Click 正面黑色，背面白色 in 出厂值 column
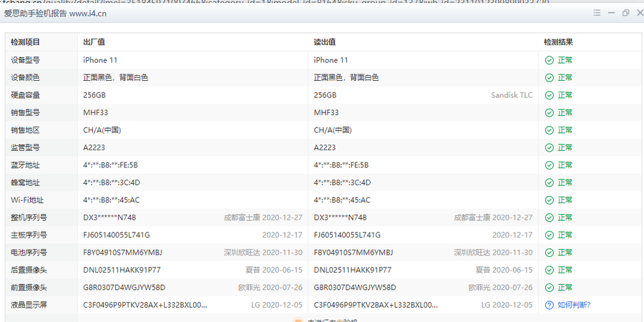The image size is (644, 322). (115, 77)
